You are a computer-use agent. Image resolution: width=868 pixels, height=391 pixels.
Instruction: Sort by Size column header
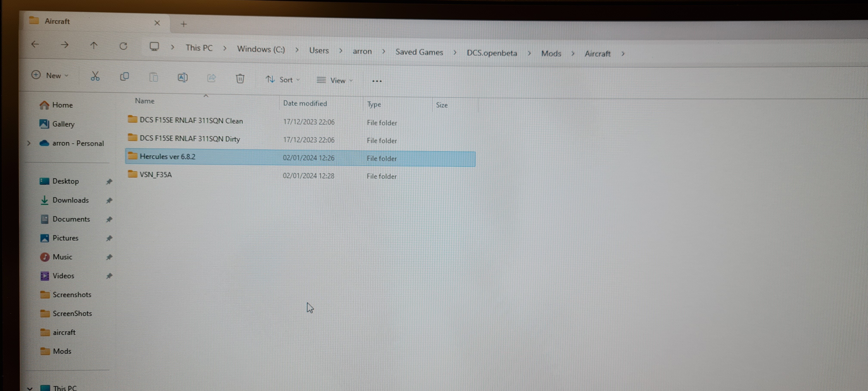442,105
